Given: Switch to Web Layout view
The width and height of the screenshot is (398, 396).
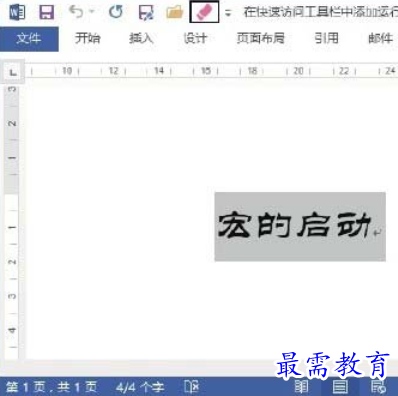Looking at the screenshot, I should [x=379, y=387].
